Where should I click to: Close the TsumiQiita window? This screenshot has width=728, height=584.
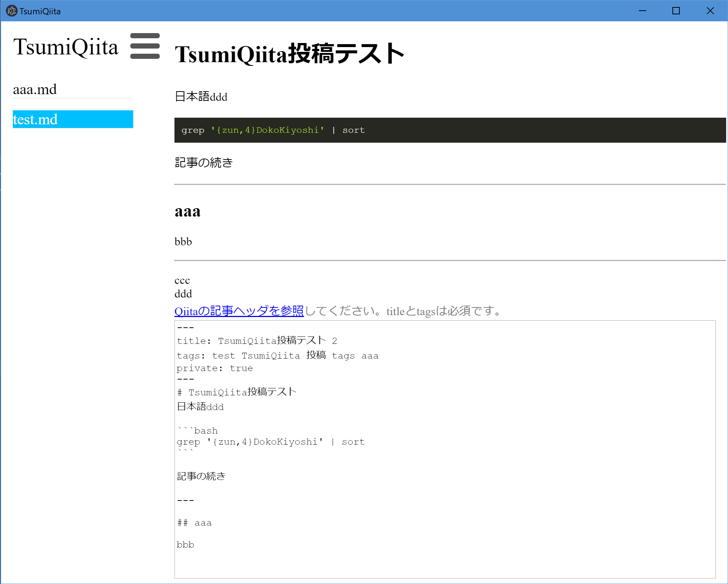tap(710, 11)
